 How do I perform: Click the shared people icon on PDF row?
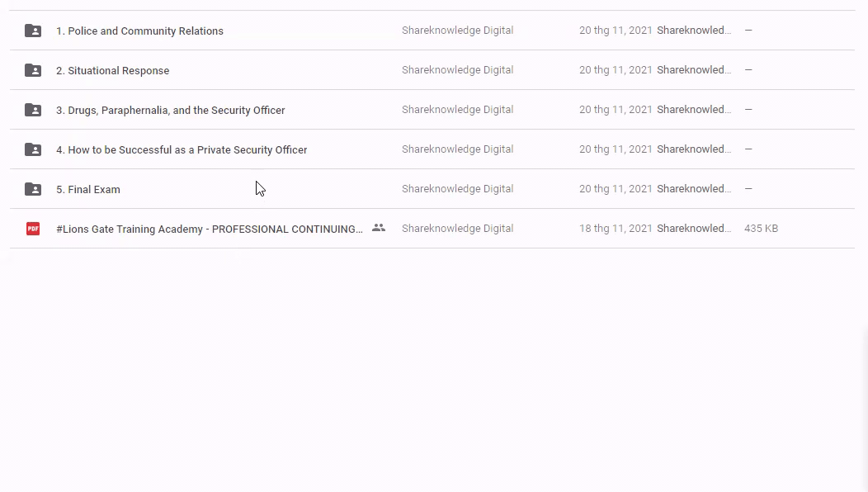[379, 228]
